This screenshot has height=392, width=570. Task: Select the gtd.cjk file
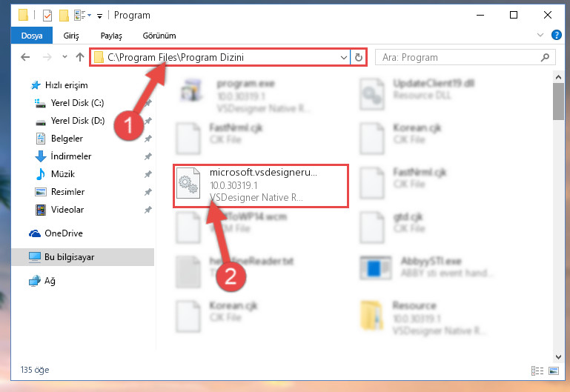click(393, 227)
